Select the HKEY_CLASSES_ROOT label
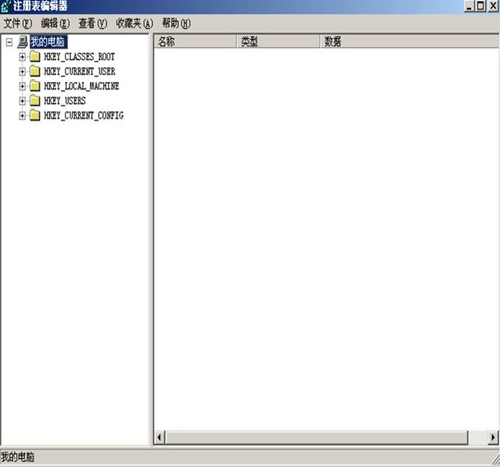Screen dimensions: 500x467 pos(79,57)
